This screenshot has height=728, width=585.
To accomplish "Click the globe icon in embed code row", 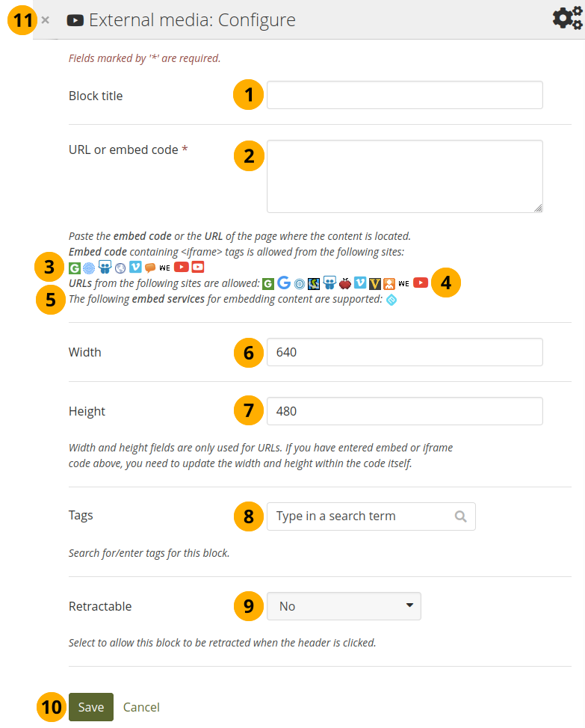I will [120, 268].
